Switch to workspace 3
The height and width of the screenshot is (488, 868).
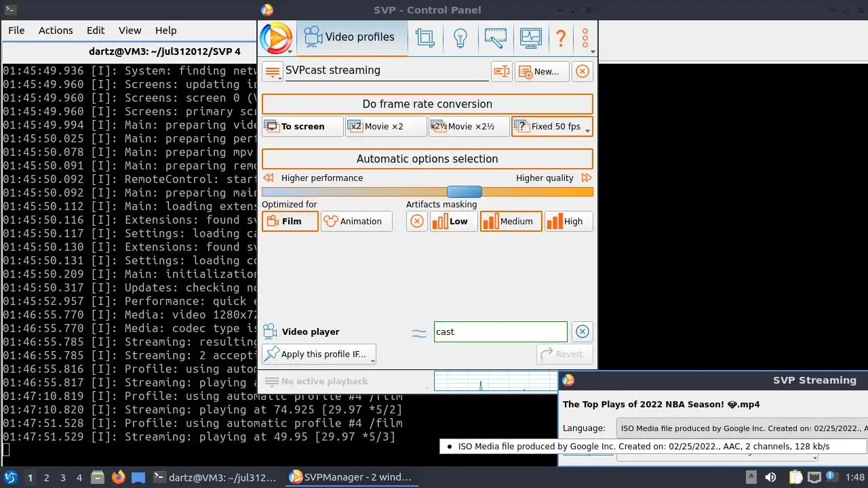(62, 477)
